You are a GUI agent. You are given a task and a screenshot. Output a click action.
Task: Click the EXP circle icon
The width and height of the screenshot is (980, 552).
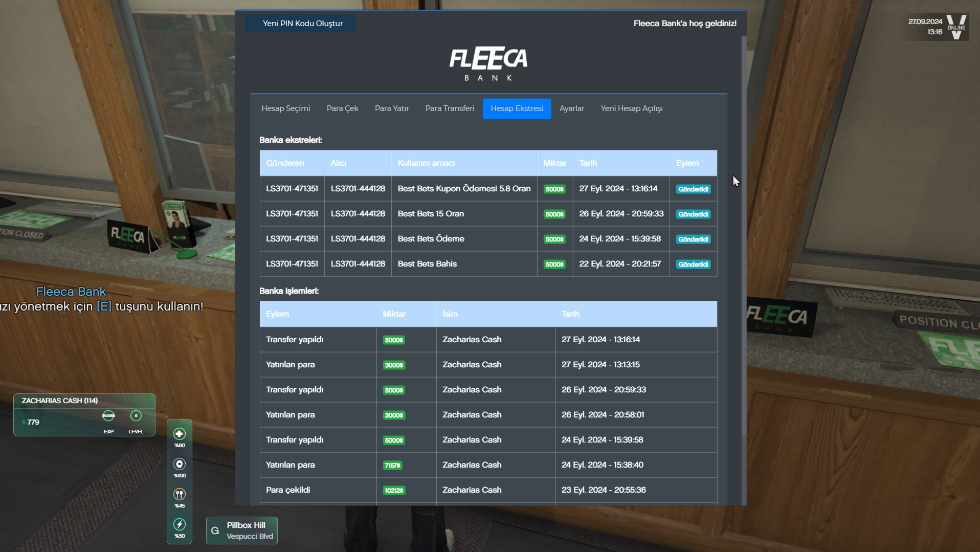click(x=108, y=415)
